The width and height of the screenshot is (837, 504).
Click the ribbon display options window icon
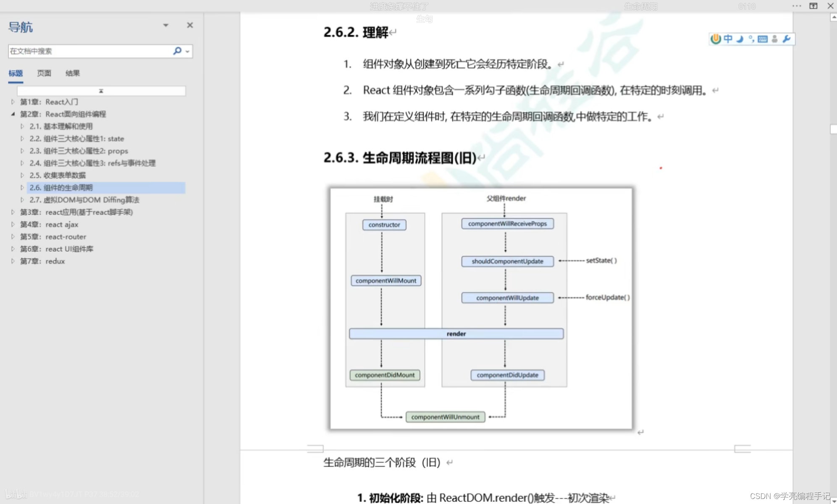(x=813, y=6)
